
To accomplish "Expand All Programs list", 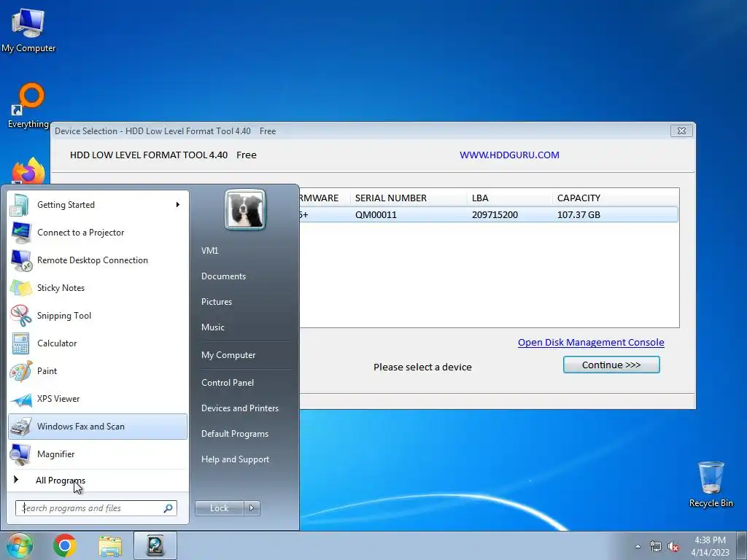I will 98,481.
